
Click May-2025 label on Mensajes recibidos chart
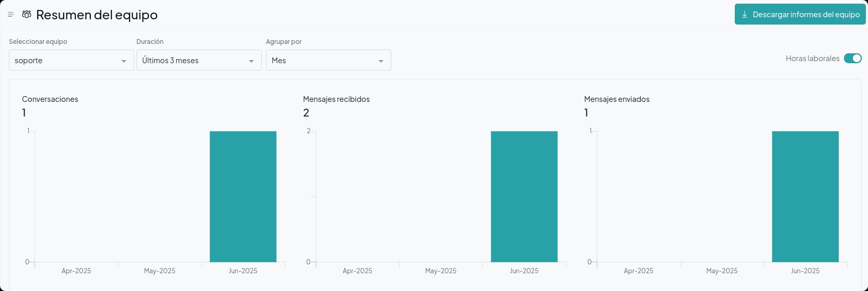pos(441,271)
